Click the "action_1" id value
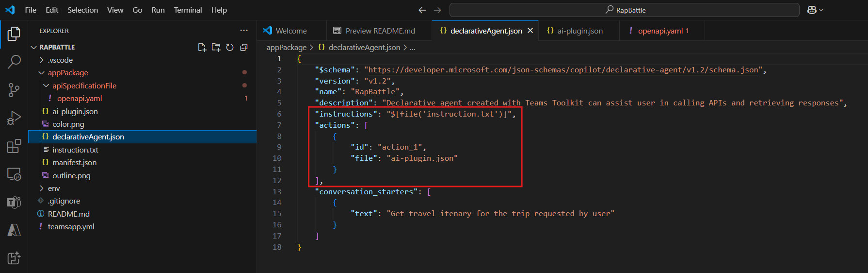This screenshot has height=273, width=868. 400,147
